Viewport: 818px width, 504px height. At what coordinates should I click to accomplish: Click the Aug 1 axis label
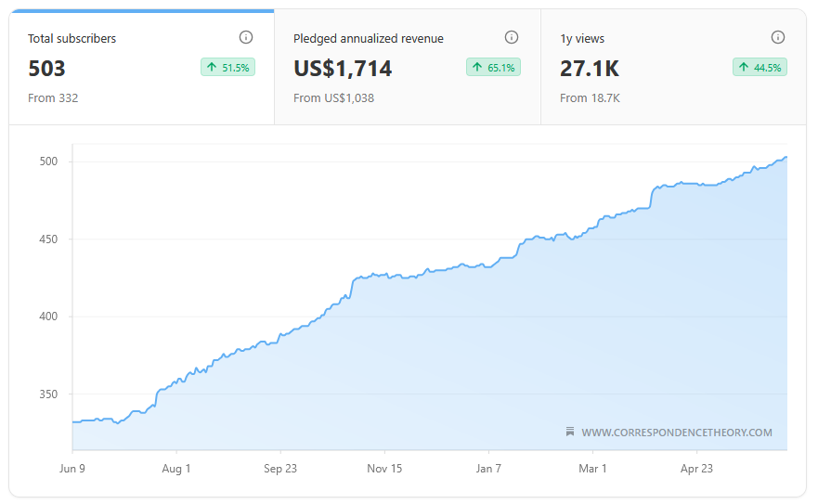176,469
